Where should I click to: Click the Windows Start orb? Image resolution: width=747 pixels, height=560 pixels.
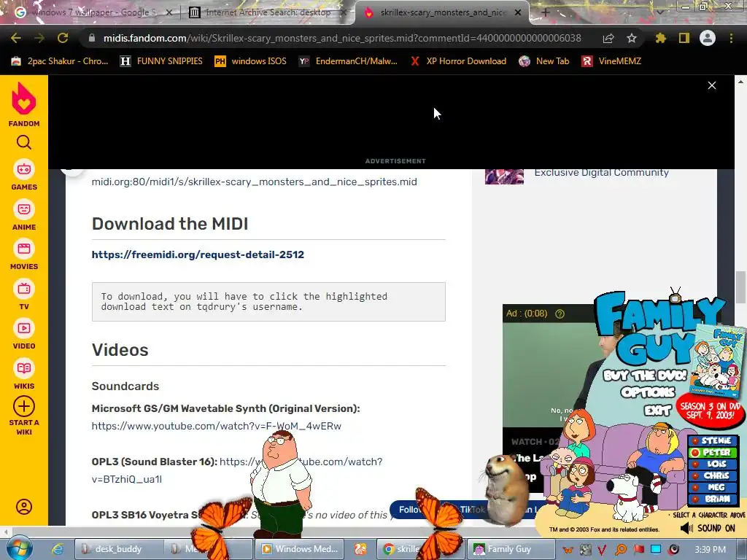coord(19,548)
